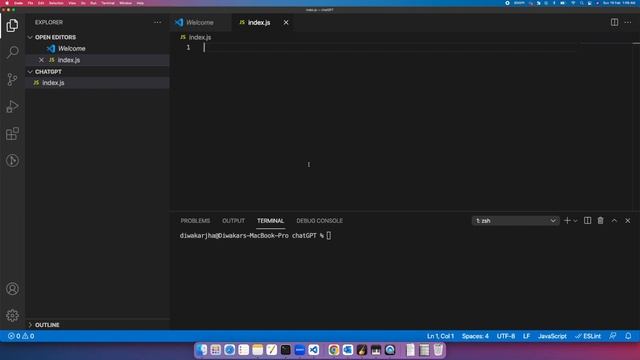
Task: Open Trash from the dock
Action: point(438,350)
